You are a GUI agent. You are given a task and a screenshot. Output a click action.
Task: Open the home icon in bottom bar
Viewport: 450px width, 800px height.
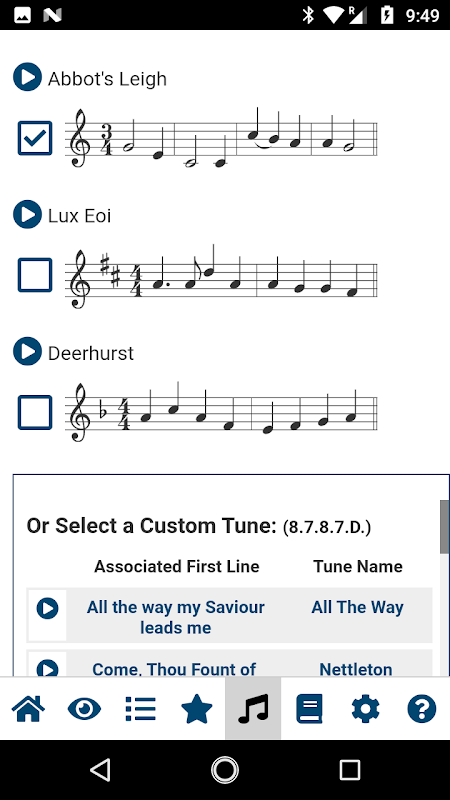(28, 709)
